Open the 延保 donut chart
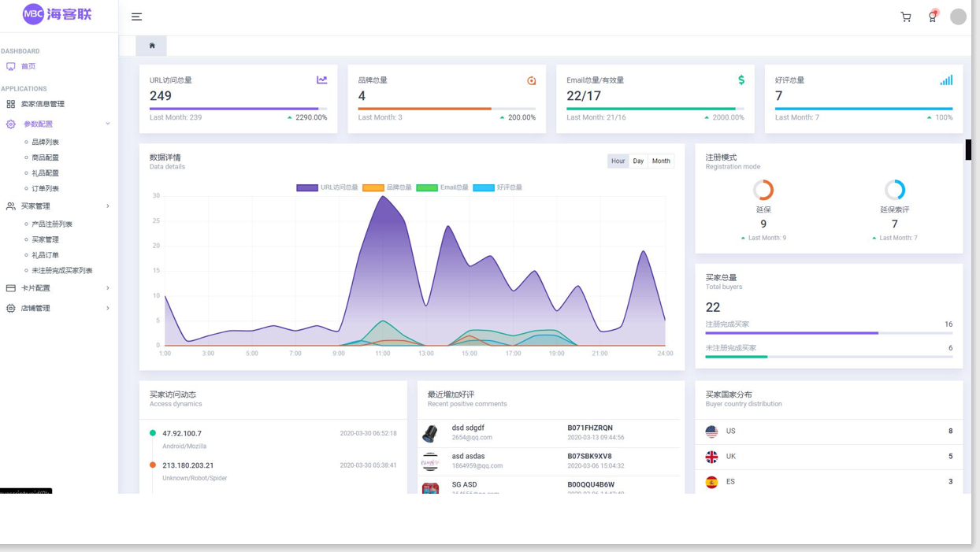Viewport: 980px width, 552px height. pos(763,190)
